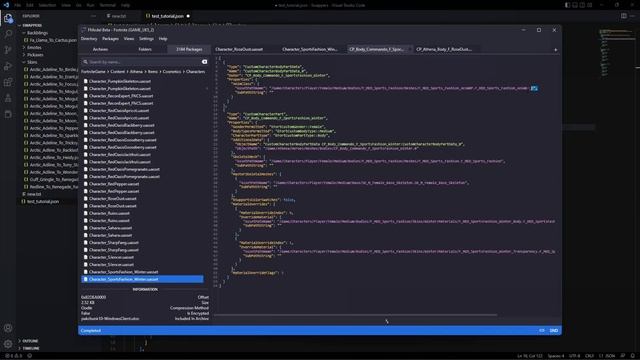The height and width of the screenshot is (360, 640).
Task: Open the Help menu in FModel
Action: point(163,39)
